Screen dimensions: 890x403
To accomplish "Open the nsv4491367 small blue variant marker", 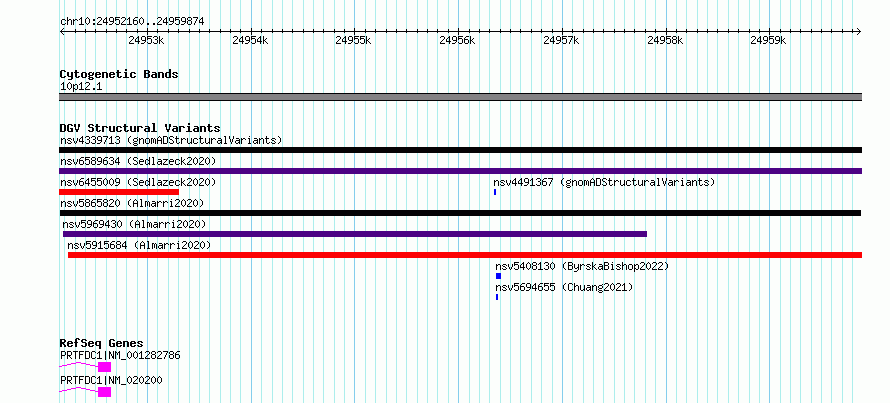I will pyautogui.click(x=495, y=192).
